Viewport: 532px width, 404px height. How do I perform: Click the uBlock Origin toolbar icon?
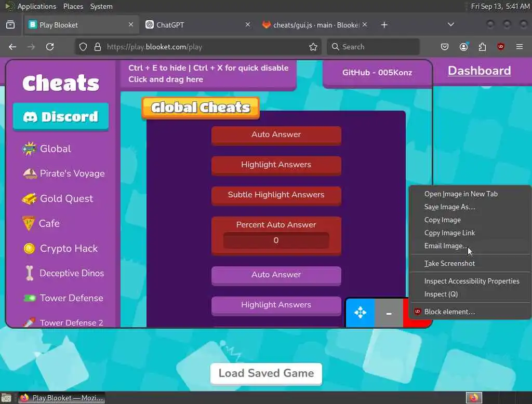[x=501, y=47]
